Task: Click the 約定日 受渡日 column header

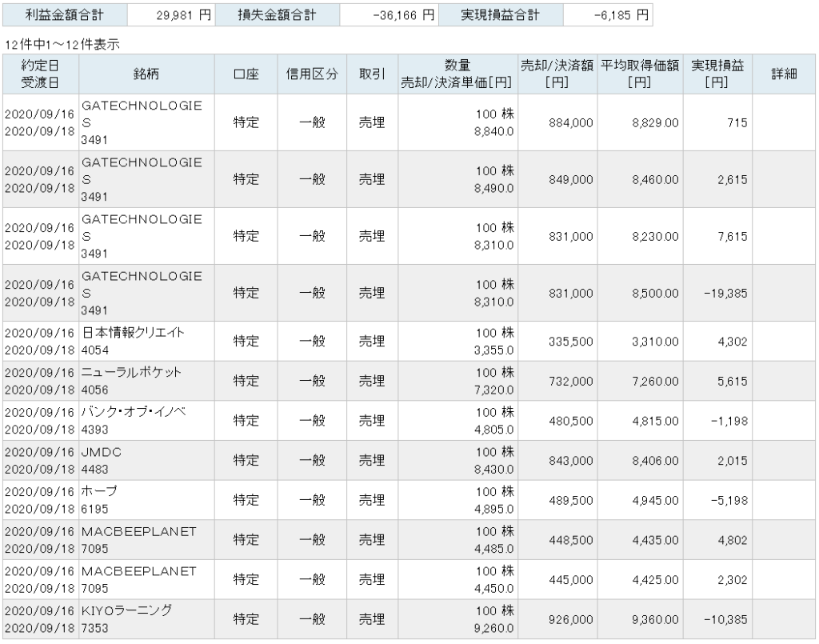Action: (40, 74)
